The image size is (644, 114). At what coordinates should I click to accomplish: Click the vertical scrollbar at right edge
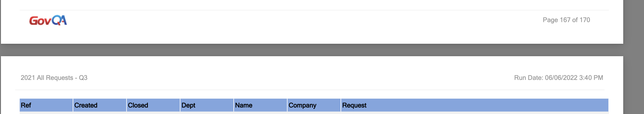click(633, 57)
